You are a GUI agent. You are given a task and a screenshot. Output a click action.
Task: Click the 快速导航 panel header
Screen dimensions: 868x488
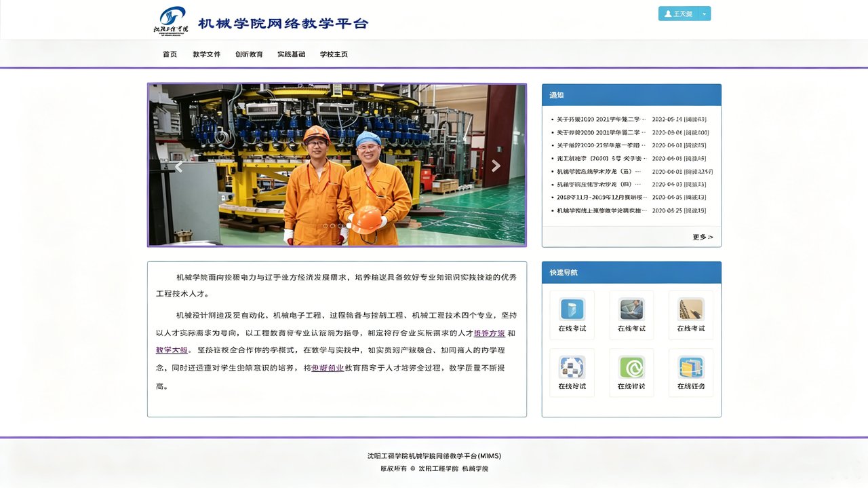[x=631, y=272]
